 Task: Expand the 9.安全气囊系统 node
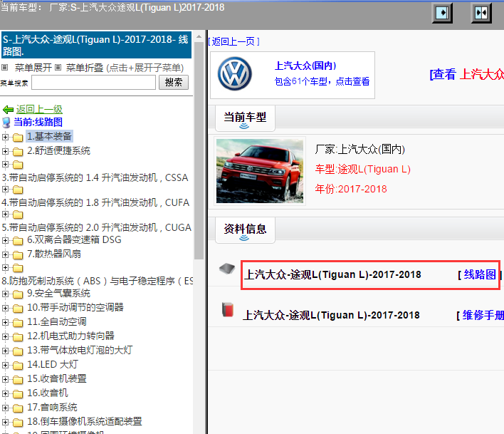coord(5,294)
